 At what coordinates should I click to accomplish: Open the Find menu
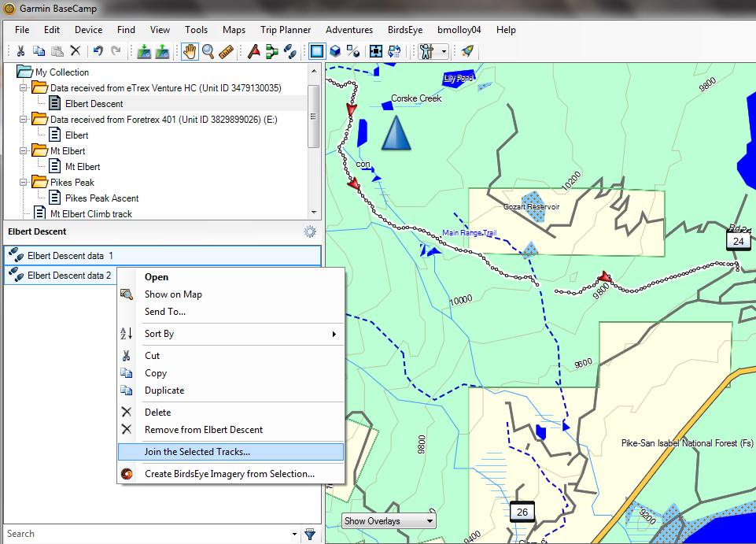(x=126, y=30)
